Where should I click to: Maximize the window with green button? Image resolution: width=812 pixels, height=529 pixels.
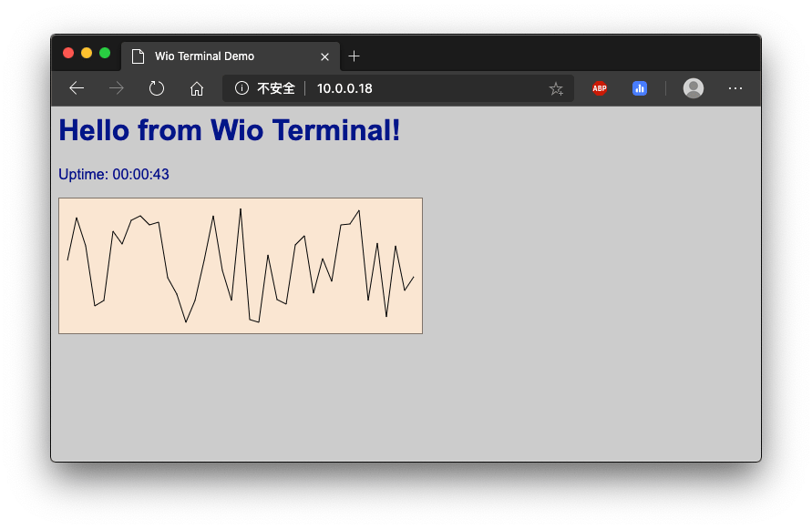105,54
